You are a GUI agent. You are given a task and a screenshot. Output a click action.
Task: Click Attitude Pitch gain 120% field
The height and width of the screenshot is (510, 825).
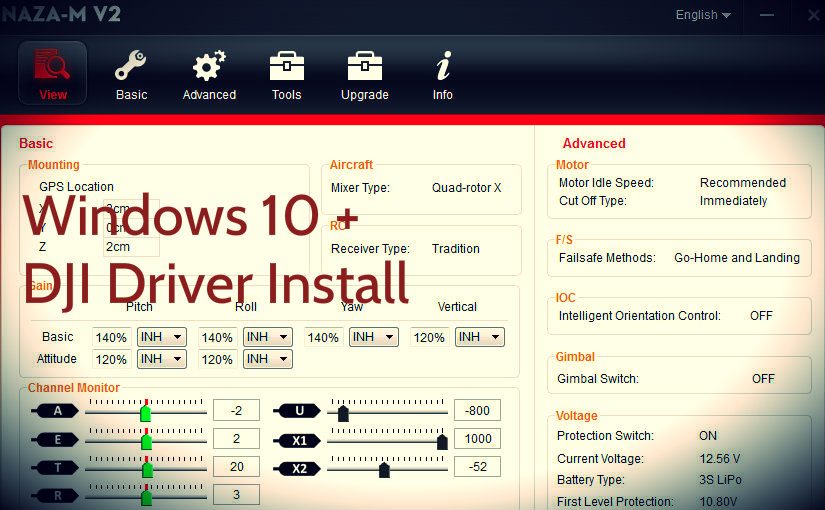111,359
